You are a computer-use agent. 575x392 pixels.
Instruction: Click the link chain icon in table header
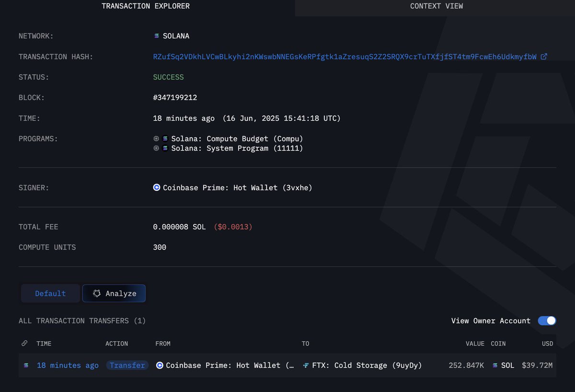[x=24, y=343]
